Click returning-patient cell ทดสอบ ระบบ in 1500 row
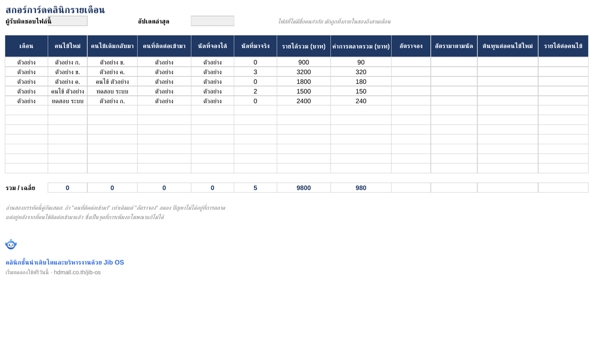The image size is (593, 364). [x=112, y=91]
